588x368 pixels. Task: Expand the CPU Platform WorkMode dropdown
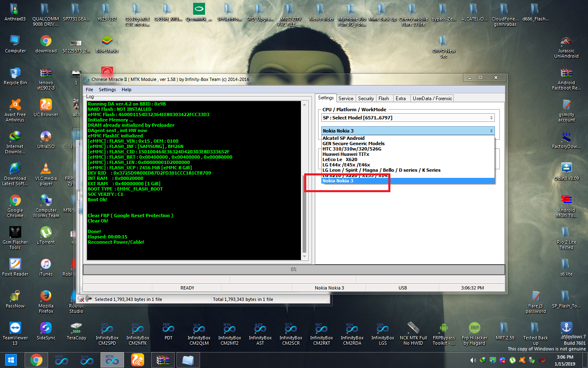click(x=408, y=118)
